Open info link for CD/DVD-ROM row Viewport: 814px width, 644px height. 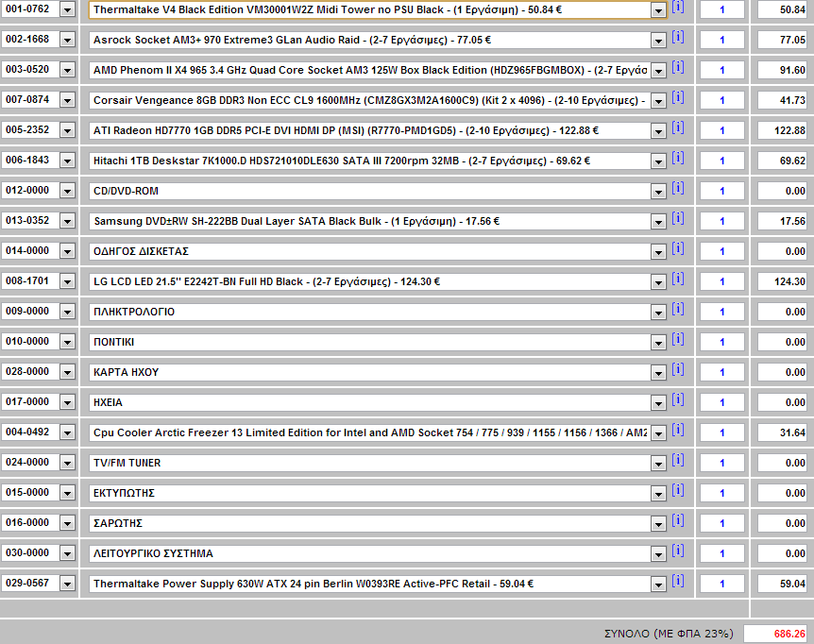(x=678, y=188)
